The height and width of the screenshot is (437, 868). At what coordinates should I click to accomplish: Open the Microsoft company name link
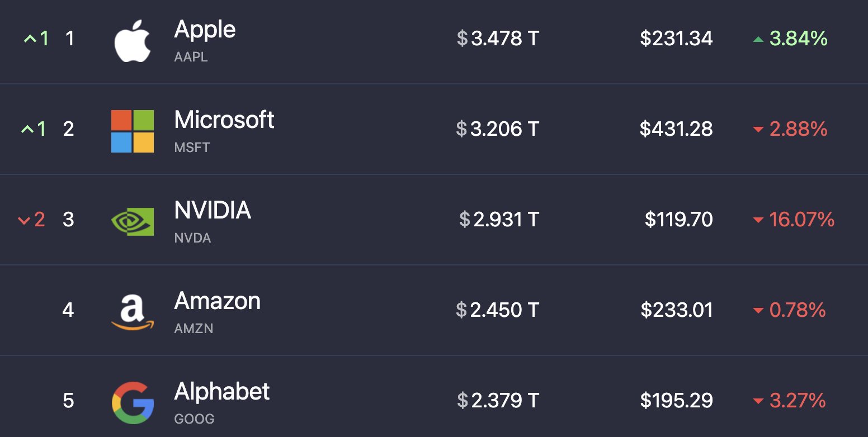pyautogui.click(x=224, y=120)
